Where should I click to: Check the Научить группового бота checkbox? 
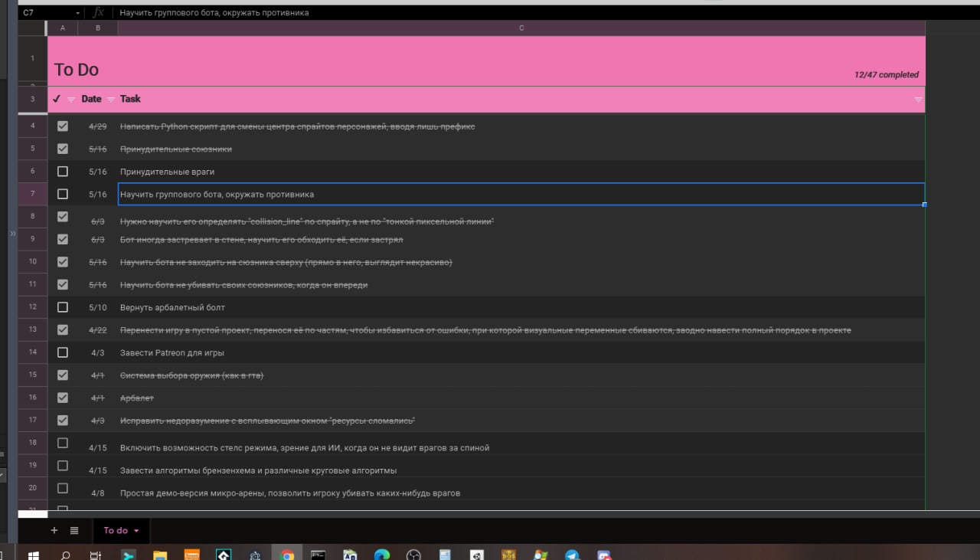coord(63,194)
